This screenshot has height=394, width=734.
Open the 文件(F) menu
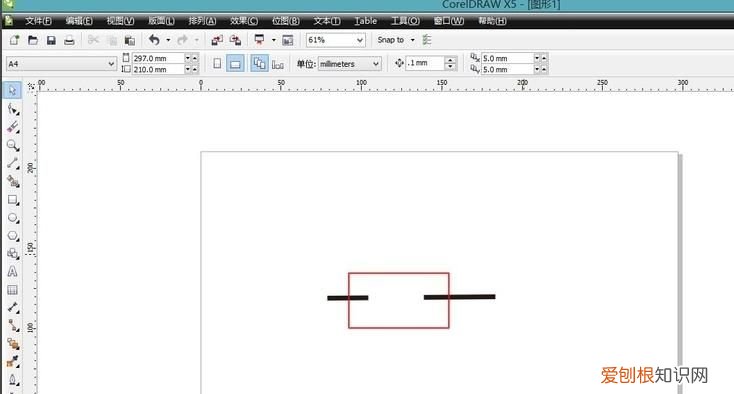point(38,21)
